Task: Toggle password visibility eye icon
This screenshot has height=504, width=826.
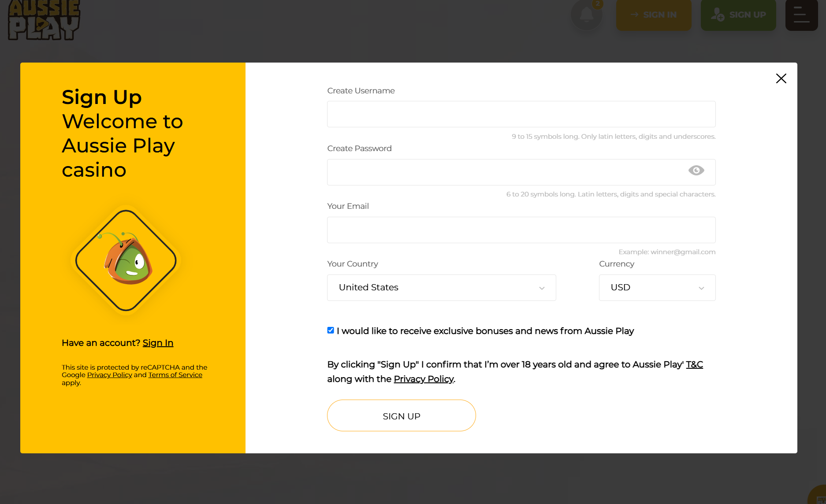Action: [696, 170]
